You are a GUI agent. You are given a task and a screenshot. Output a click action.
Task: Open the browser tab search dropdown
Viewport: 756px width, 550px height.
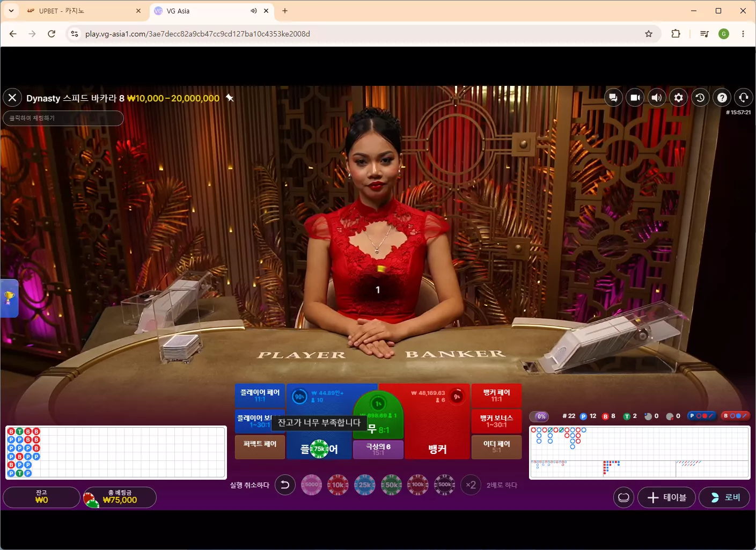[x=11, y=11]
